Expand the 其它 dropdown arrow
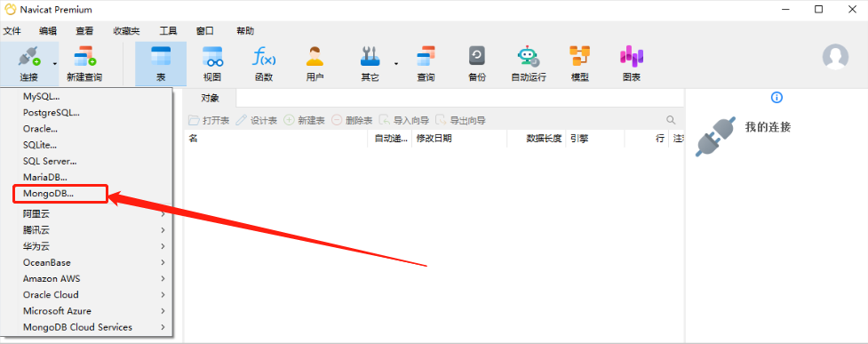Image resolution: width=868 pixels, height=344 pixels. (396, 64)
